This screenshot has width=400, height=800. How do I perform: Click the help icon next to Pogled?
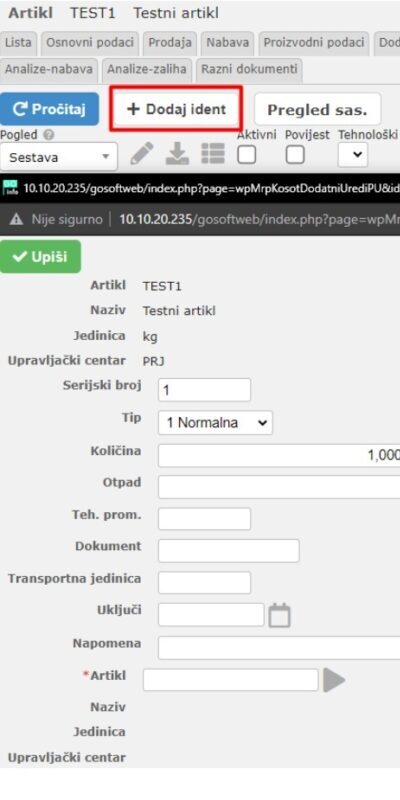(49, 136)
